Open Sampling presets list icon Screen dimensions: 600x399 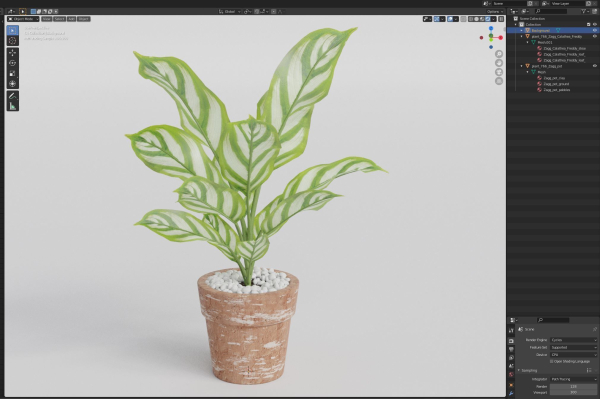pyautogui.click(x=589, y=370)
